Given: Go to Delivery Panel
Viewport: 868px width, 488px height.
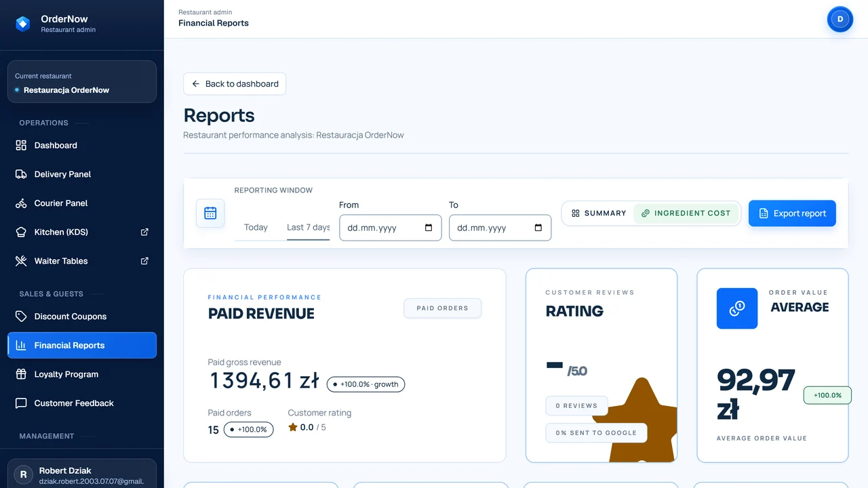Looking at the screenshot, I should 82,174.
